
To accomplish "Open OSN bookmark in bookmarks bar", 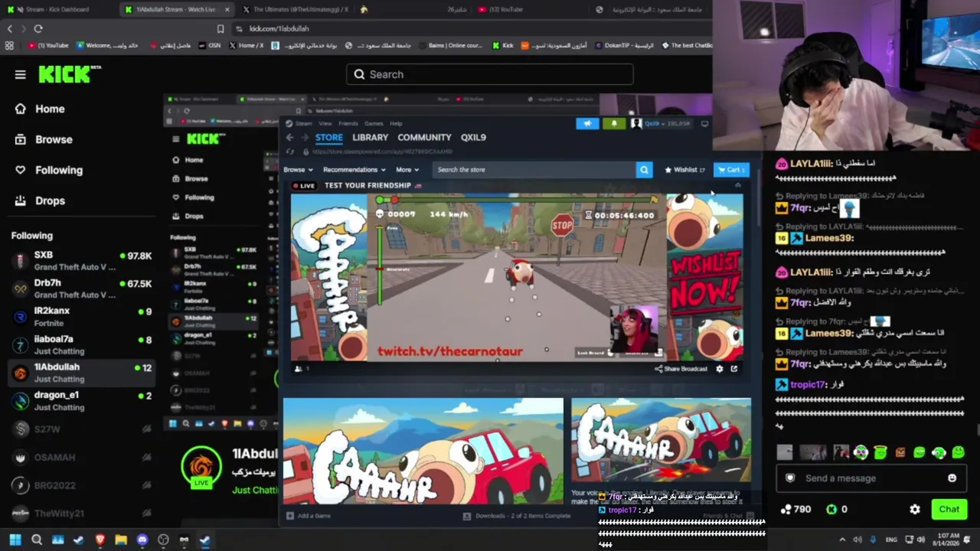I will coord(209,45).
